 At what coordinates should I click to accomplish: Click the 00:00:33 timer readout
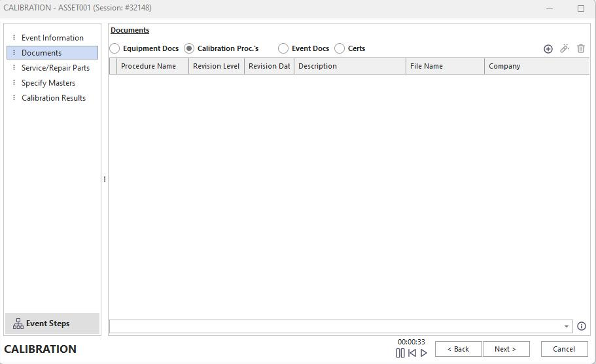[412, 342]
